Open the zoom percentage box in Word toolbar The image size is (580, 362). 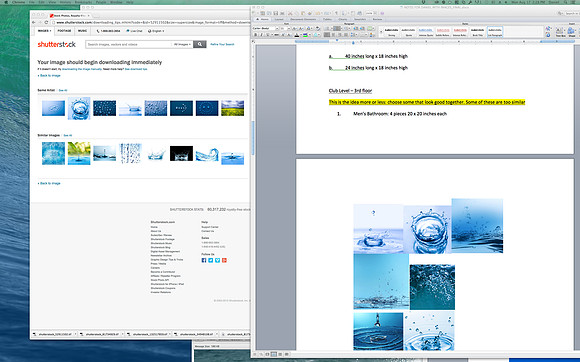point(371,13)
